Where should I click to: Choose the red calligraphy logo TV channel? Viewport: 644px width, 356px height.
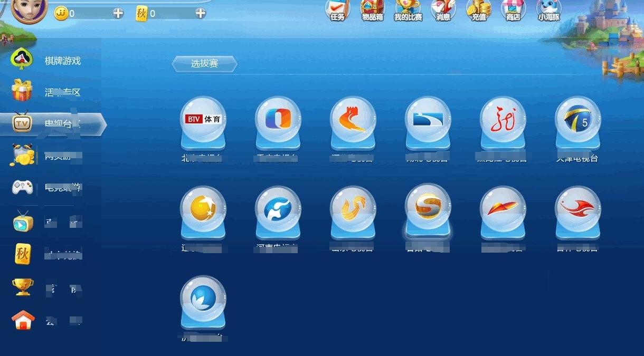click(503, 120)
